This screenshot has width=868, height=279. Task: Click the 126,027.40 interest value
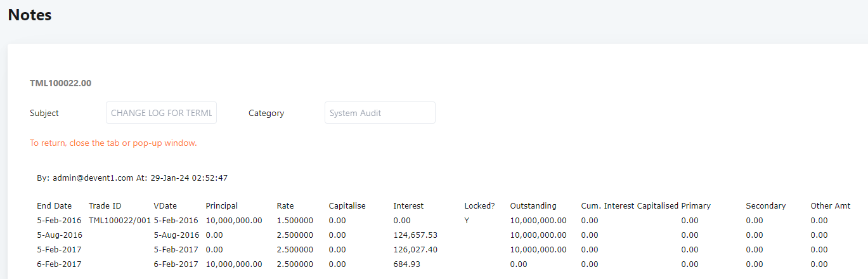[x=415, y=250]
